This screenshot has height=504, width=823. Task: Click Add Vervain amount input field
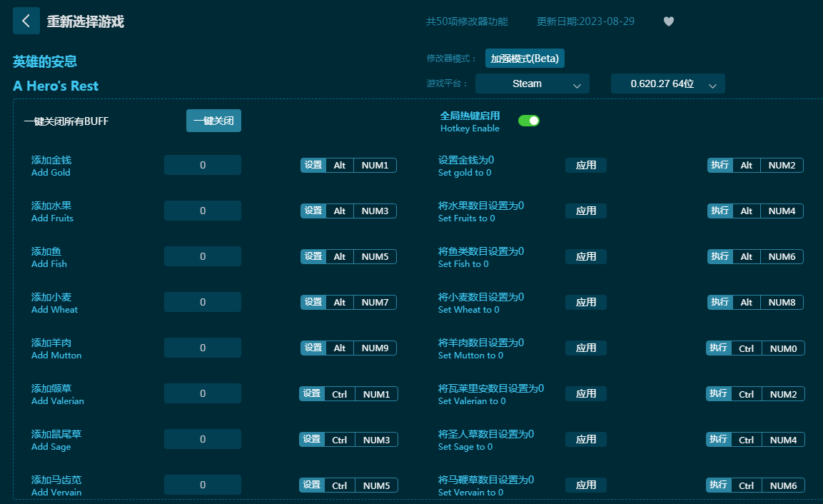tap(203, 485)
